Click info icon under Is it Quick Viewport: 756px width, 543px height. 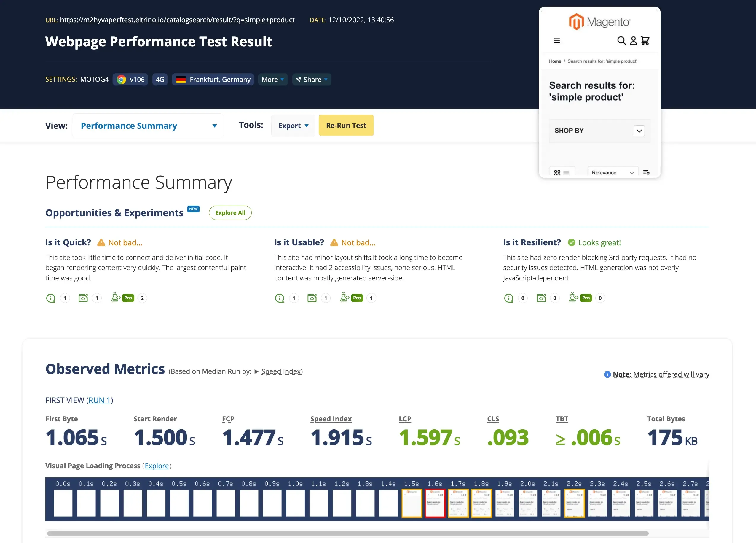(51, 298)
